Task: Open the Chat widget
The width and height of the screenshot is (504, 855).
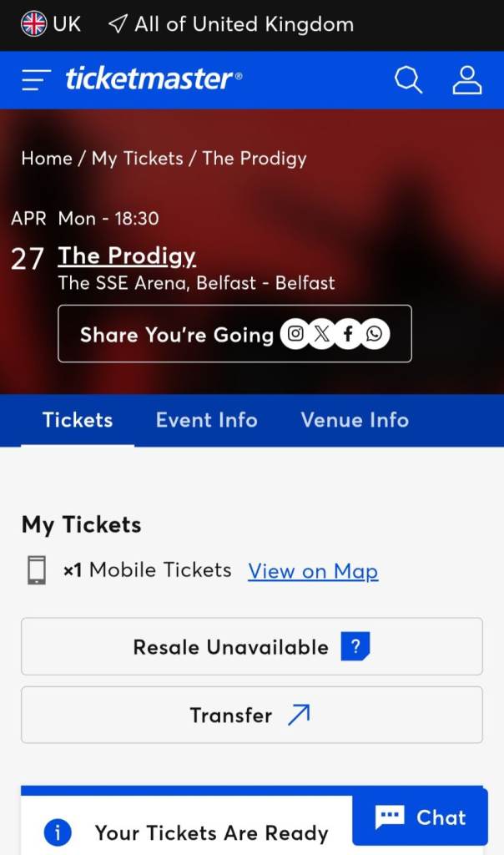Action: 420,817
